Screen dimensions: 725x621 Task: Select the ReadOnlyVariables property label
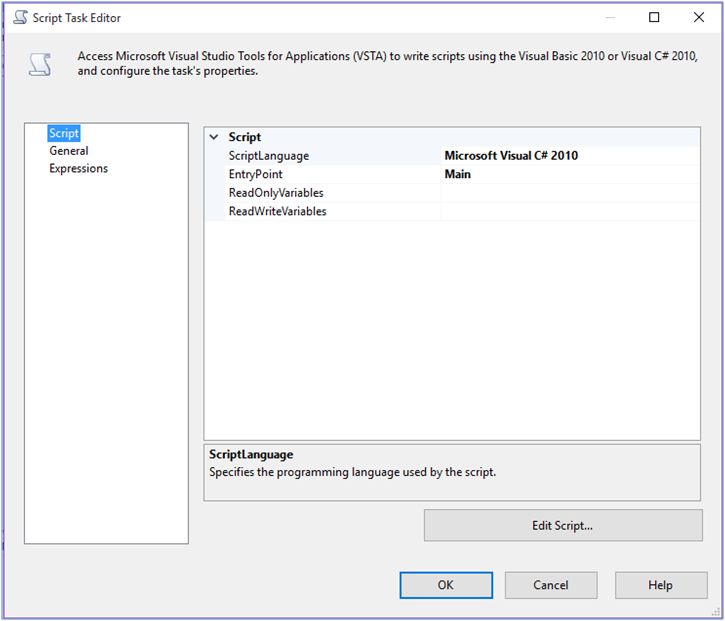pyautogui.click(x=276, y=193)
